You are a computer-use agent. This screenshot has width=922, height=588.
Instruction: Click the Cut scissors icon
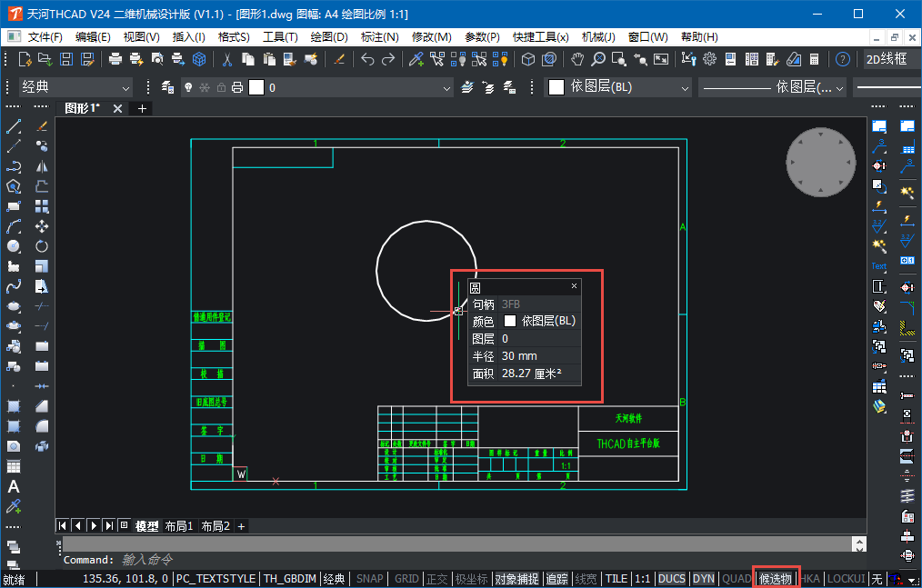pos(227,59)
